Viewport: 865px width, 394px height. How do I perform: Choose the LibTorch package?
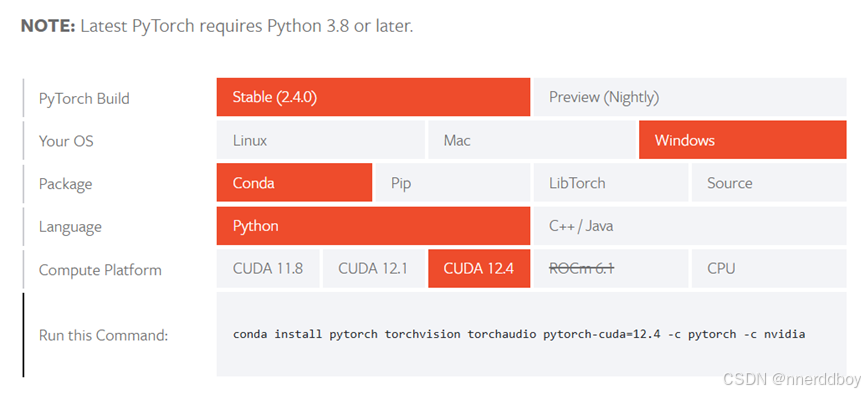611,183
